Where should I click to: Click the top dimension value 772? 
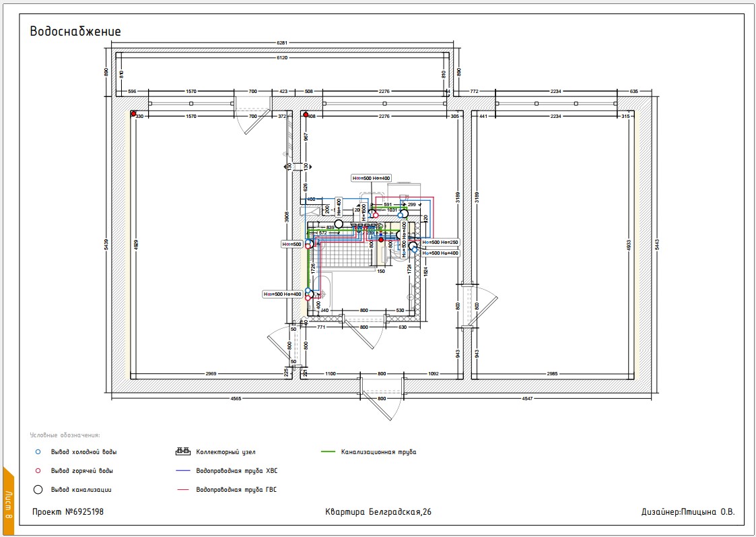pyautogui.click(x=475, y=91)
